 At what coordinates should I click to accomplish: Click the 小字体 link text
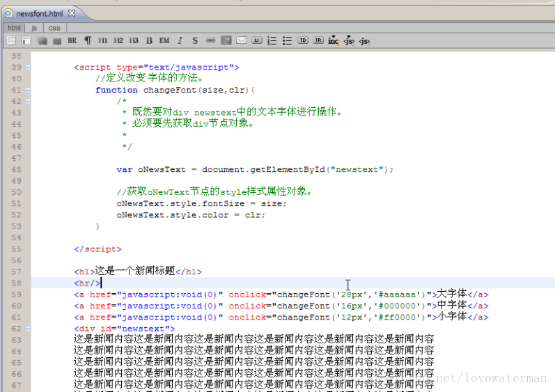pyautogui.click(x=452, y=316)
